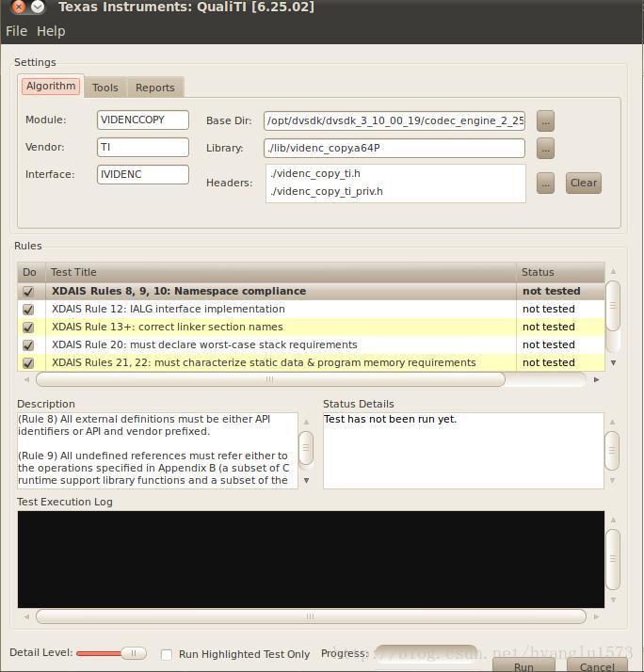Select the Namespace compliance rule row
The image size is (644, 672).
[312, 291]
